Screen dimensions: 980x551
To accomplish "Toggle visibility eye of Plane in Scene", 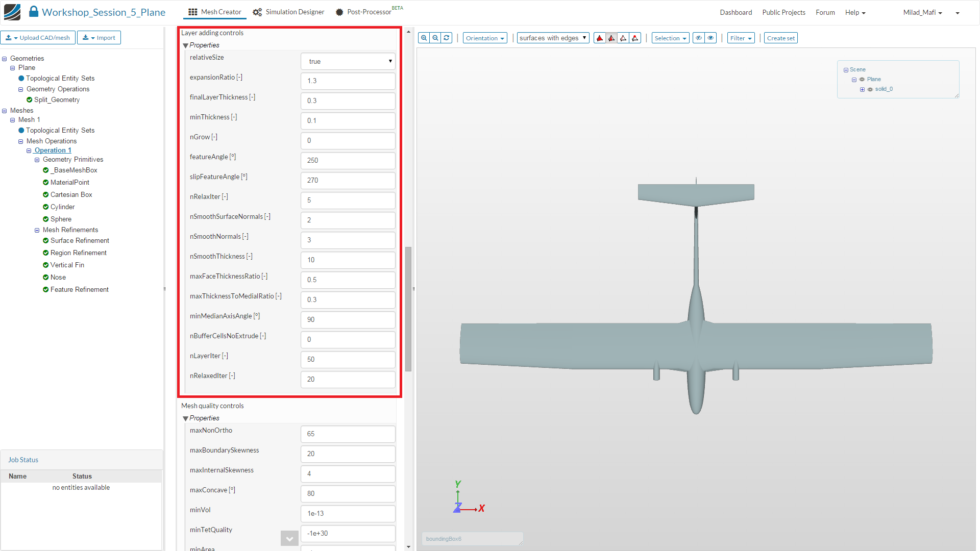I will (x=862, y=80).
